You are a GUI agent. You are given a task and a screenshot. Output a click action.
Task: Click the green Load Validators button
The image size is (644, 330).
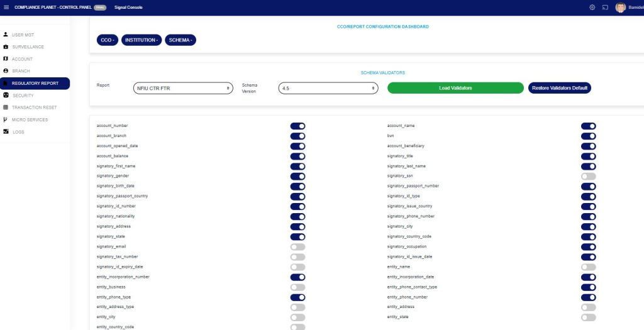coord(455,88)
